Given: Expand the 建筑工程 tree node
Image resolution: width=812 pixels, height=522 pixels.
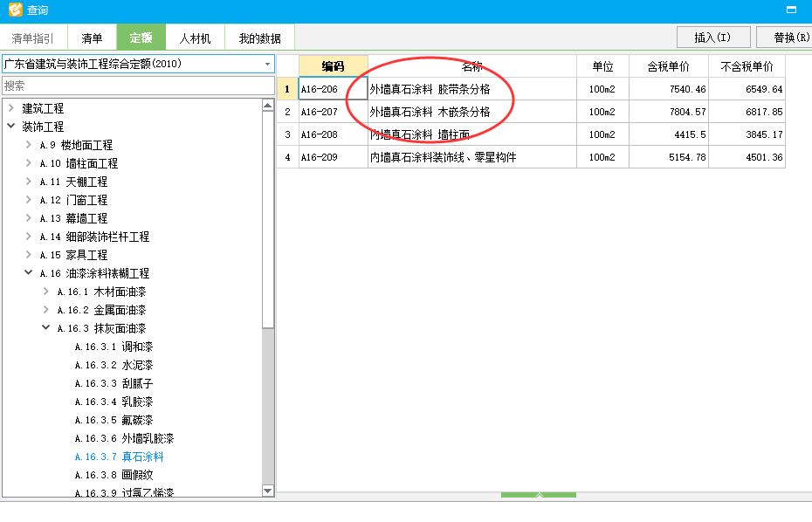Looking at the screenshot, I should pos(11,108).
